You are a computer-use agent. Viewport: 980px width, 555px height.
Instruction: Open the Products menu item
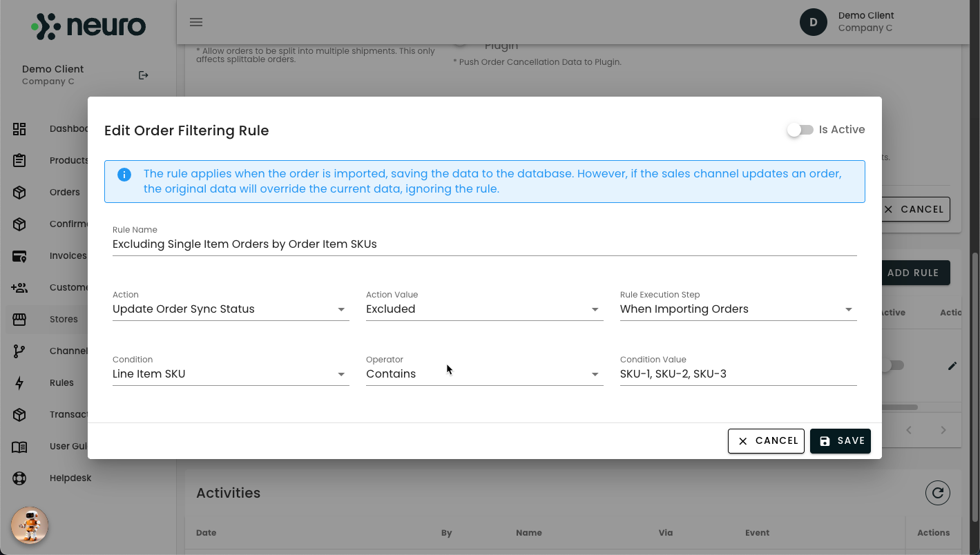click(x=69, y=160)
